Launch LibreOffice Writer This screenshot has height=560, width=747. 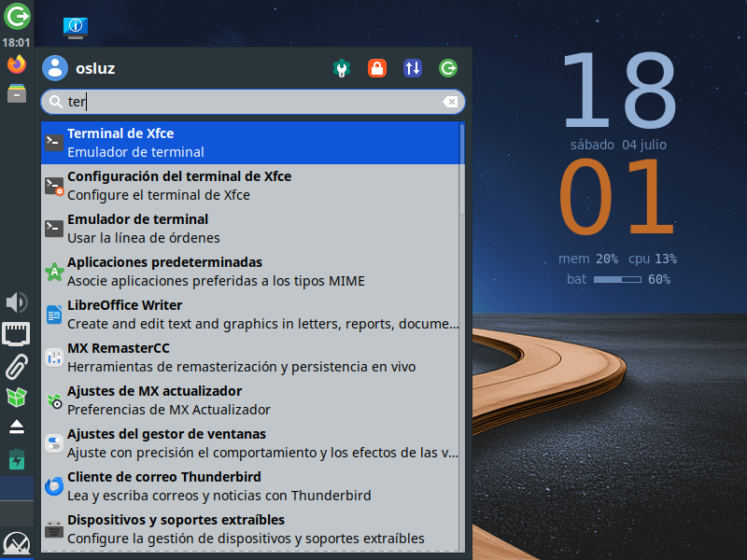click(250, 315)
